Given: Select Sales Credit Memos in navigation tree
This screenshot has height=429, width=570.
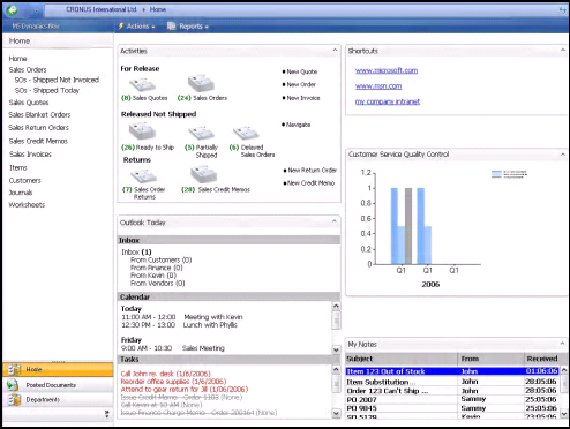Looking at the screenshot, I should (x=38, y=141).
